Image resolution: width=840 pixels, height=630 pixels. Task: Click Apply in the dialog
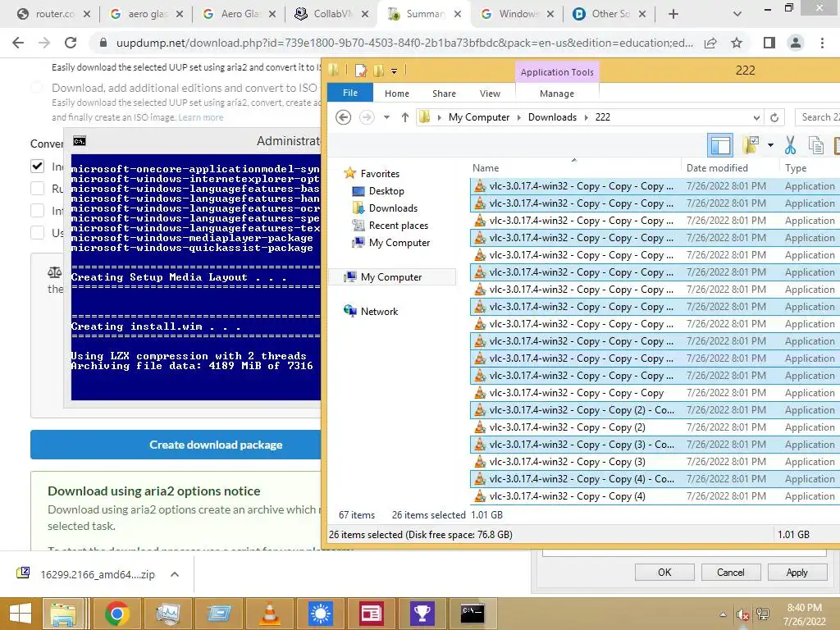797,572
